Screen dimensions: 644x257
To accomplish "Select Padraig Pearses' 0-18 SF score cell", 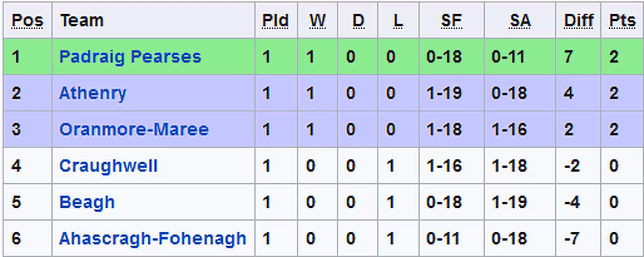I will pos(452,57).
